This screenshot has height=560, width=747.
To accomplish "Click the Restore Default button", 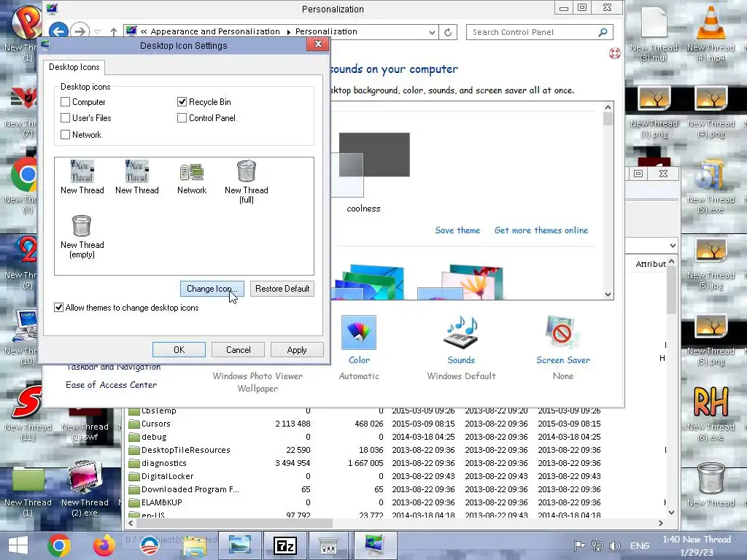I will 282,289.
